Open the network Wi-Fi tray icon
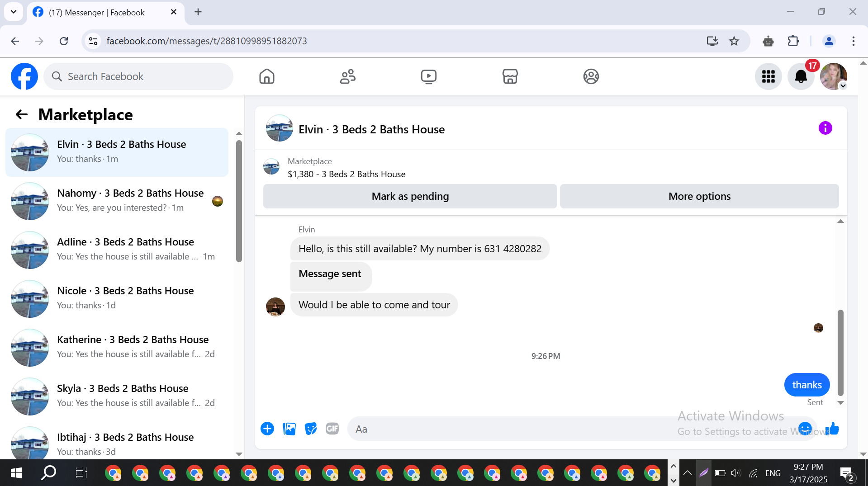This screenshot has height=486, width=868. pos(753,473)
